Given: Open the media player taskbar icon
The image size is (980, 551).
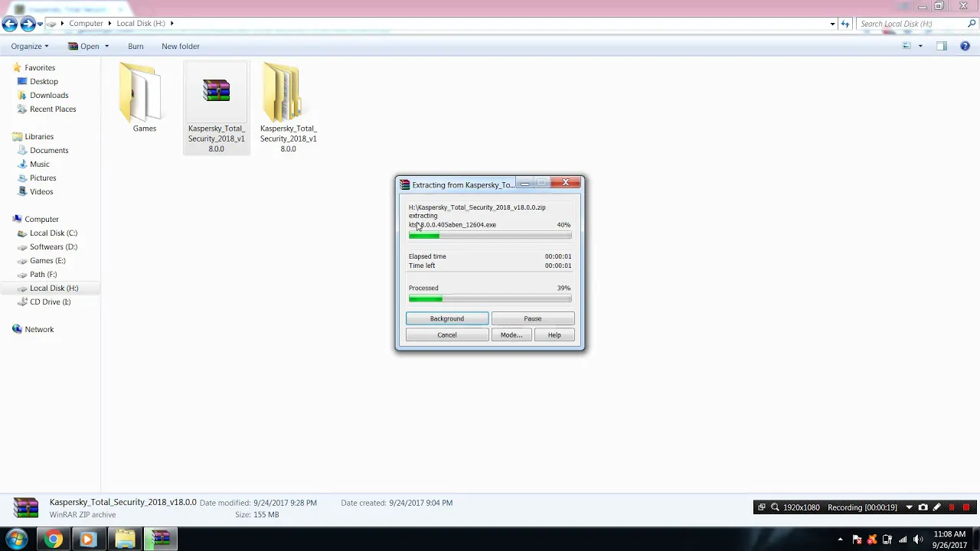Looking at the screenshot, I should point(87,540).
